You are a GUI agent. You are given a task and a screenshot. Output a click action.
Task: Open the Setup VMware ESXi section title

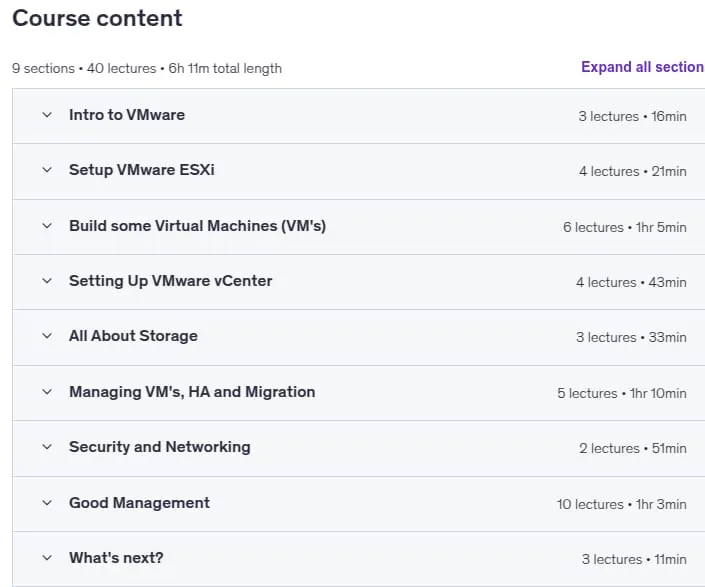142,170
